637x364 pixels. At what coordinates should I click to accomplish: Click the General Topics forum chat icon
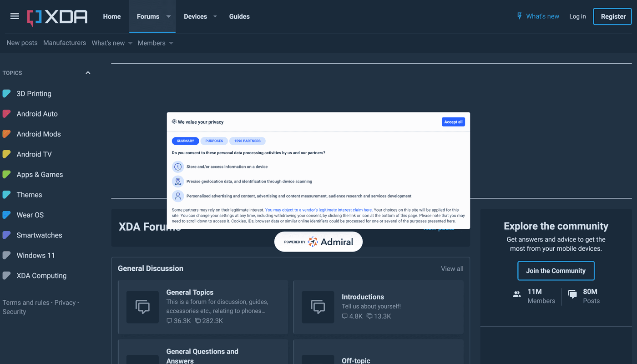[143, 307]
